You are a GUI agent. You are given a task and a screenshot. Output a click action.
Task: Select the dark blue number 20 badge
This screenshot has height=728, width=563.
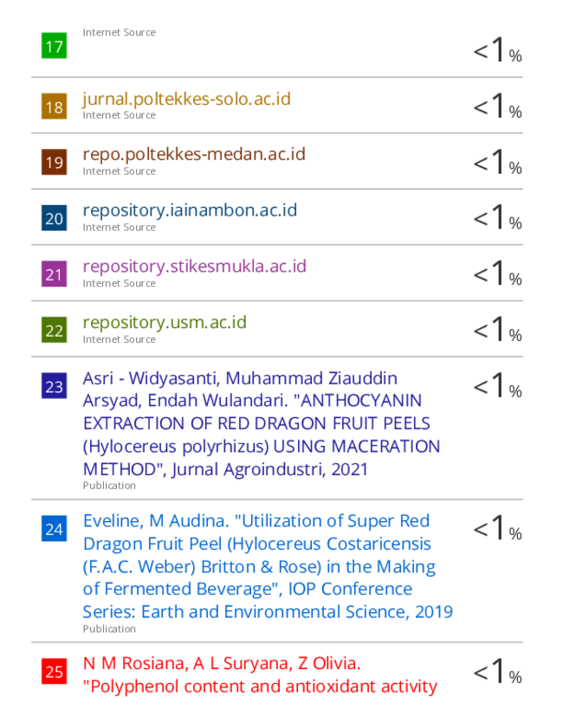coord(54,218)
